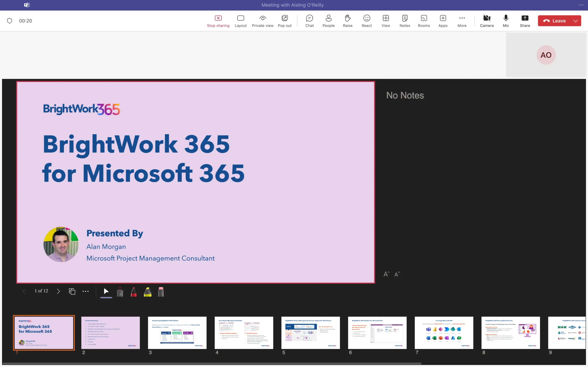
Task: Open the More actions menu
Action: point(462,21)
